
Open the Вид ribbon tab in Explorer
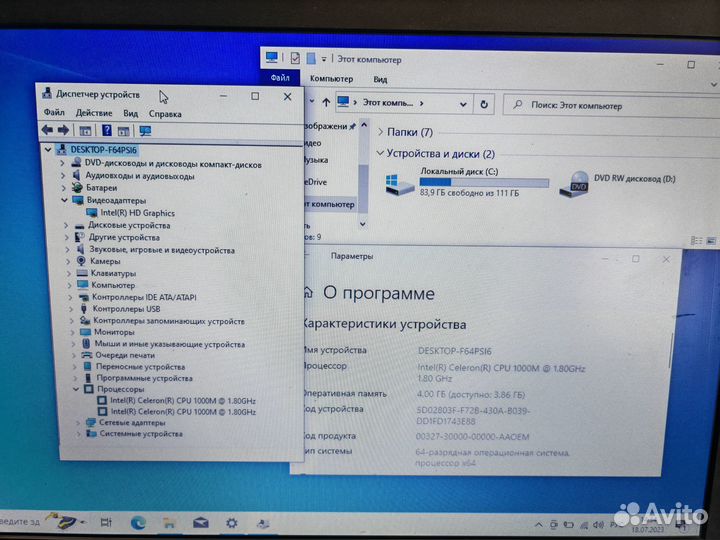coord(380,79)
